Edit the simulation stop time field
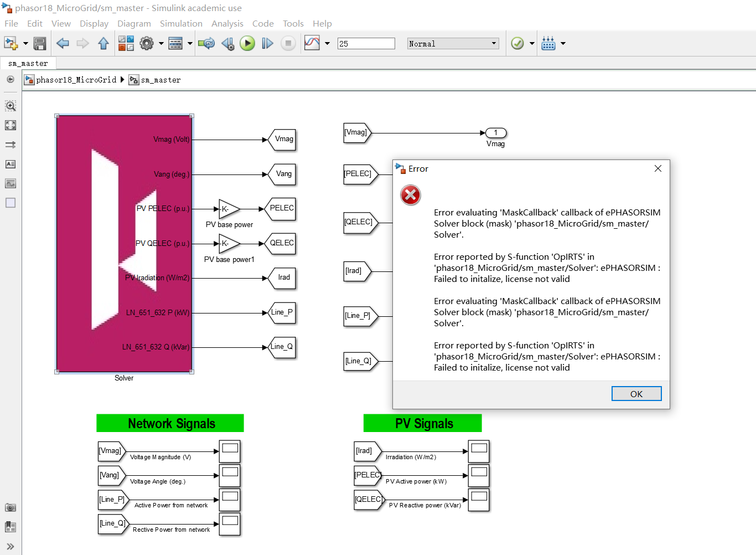 366,43
